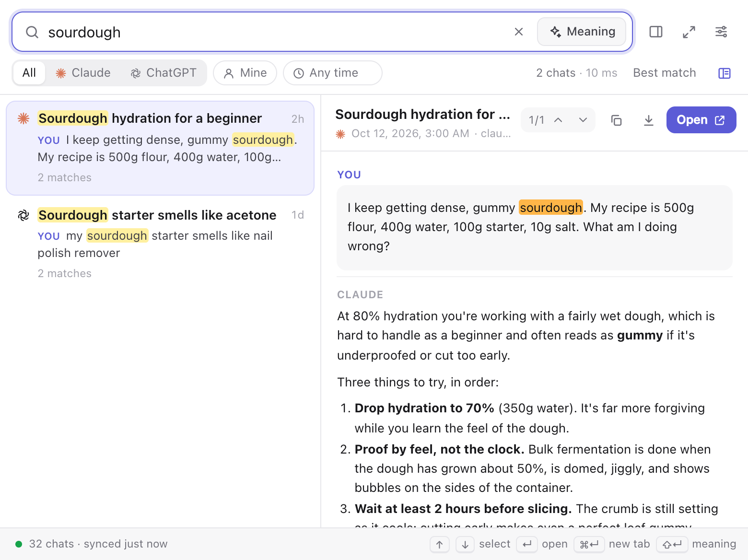The image size is (748, 560).
Task: Click the '32 chats · synced just now' status
Action: coord(98,544)
